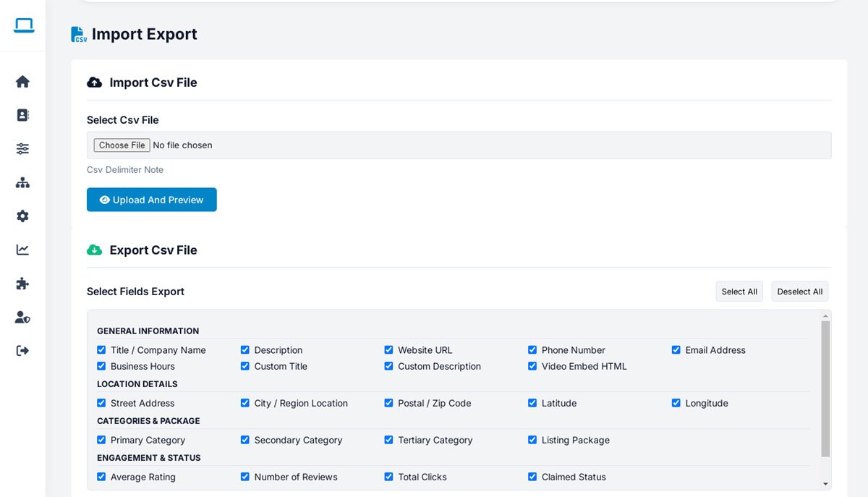The height and width of the screenshot is (497, 868).
Task: Click Upload And Preview button
Action: click(x=152, y=200)
